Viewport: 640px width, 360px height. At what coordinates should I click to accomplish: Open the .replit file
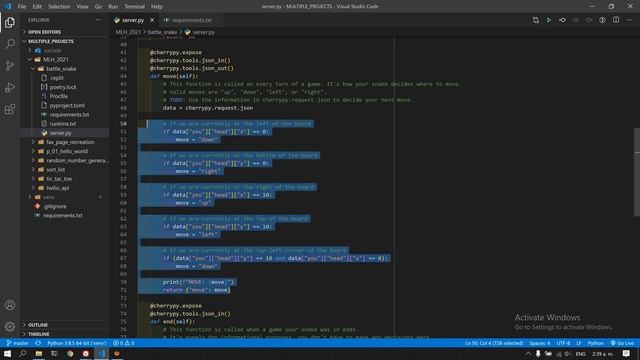[x=65, y=78]
